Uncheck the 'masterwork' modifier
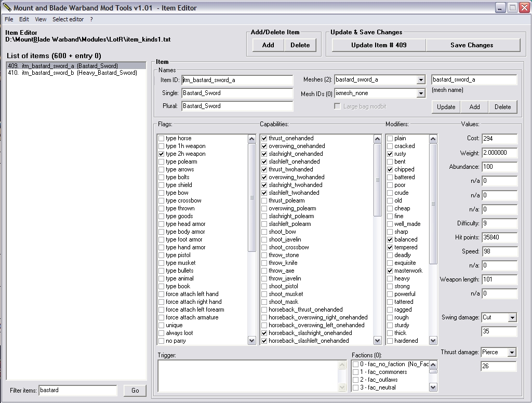Image resolution: width=532 pixels, height=403 pixels. coord(390,271)
